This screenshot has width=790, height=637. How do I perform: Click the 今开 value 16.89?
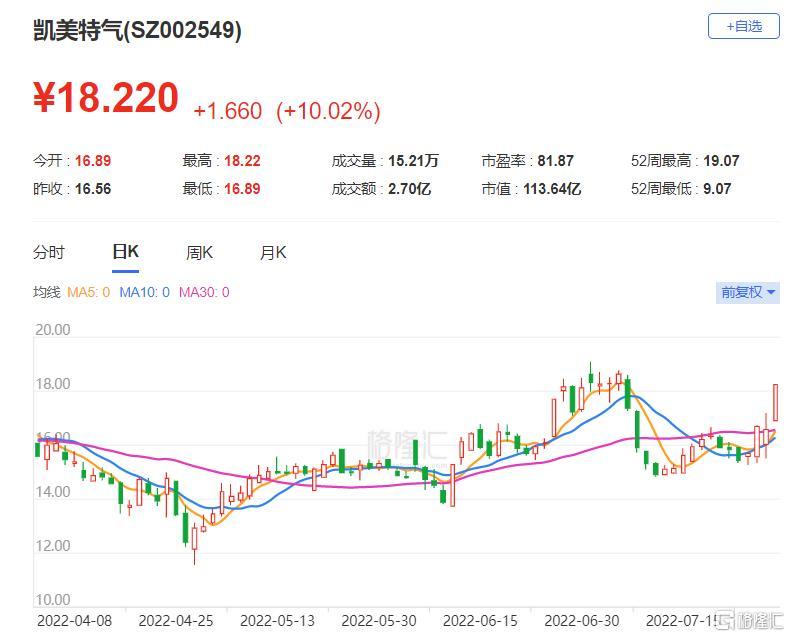(93, 161)
